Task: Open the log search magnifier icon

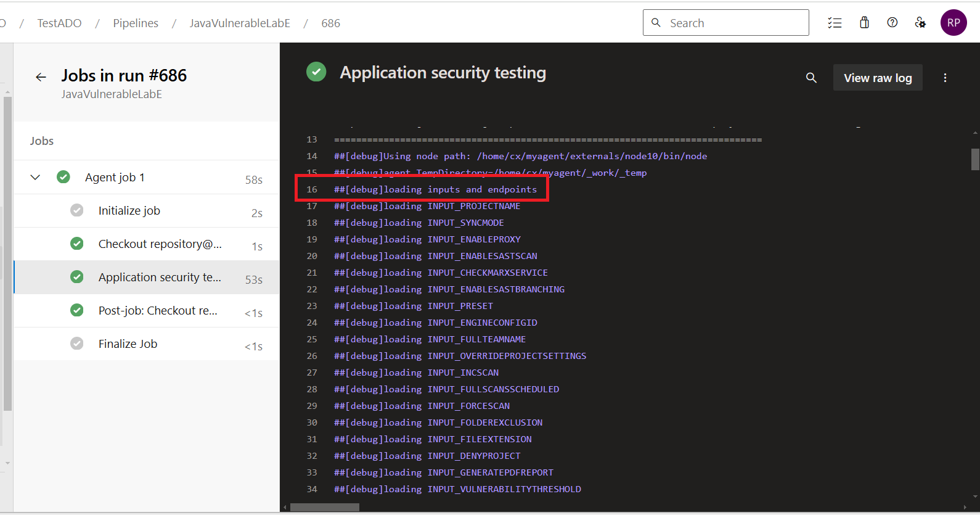Action: [x=811, y=78]
